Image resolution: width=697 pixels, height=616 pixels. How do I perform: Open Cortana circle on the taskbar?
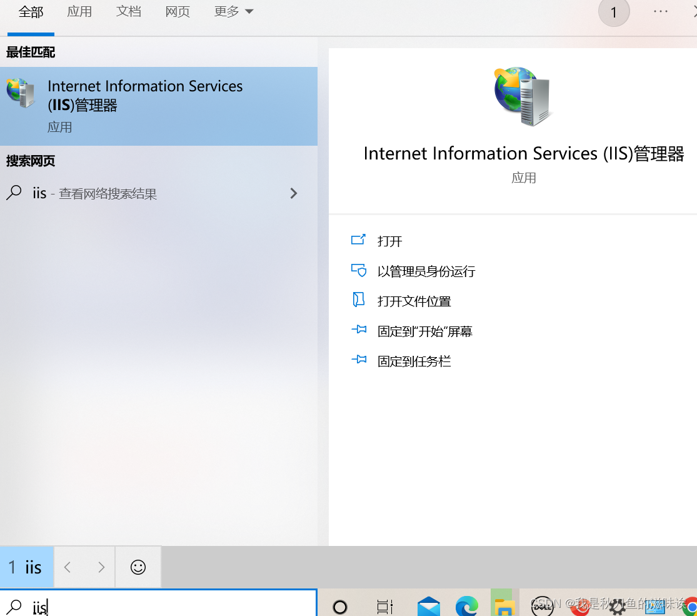pos(340,607)
